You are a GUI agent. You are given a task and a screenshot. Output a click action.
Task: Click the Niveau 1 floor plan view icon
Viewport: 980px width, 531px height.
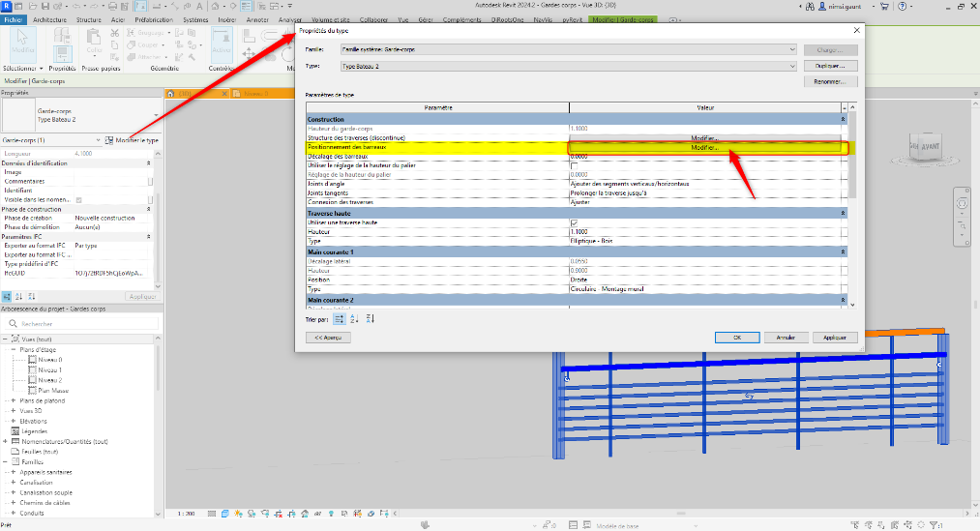[33, 369]
